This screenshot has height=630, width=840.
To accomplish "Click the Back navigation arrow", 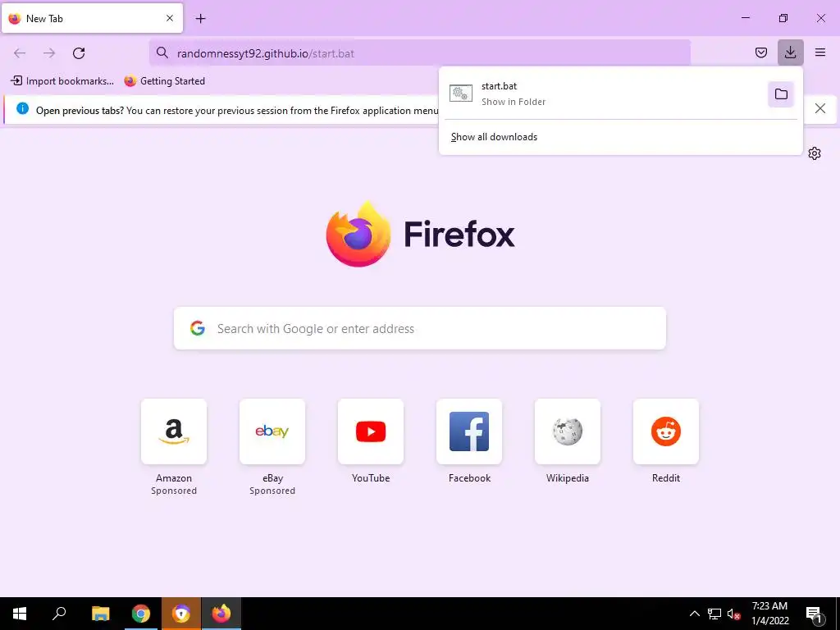I will tap(20, 53).
